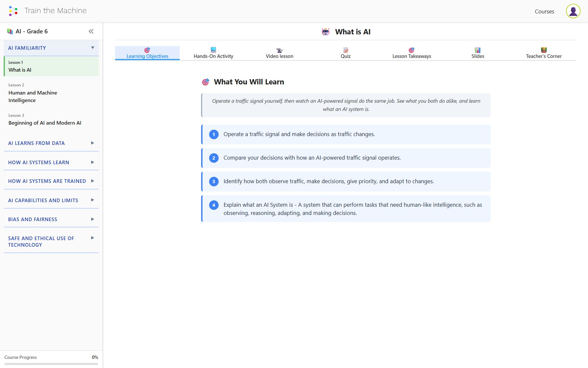588x368 pixels.
Task: Open the Video lesson tab
Action: [x=280, y=53]
